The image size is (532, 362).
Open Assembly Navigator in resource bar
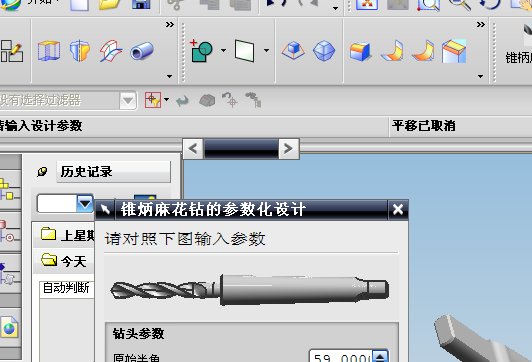pos(10,189)
